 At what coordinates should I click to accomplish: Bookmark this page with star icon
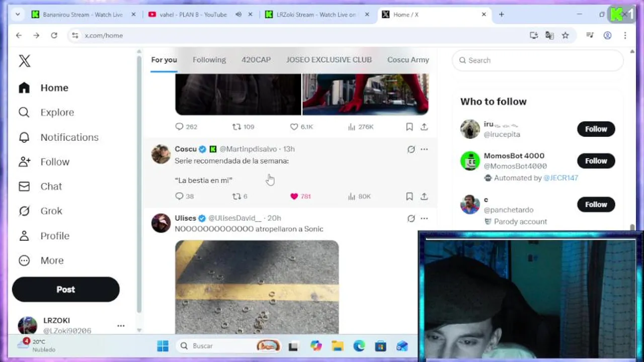pos(565,35)
